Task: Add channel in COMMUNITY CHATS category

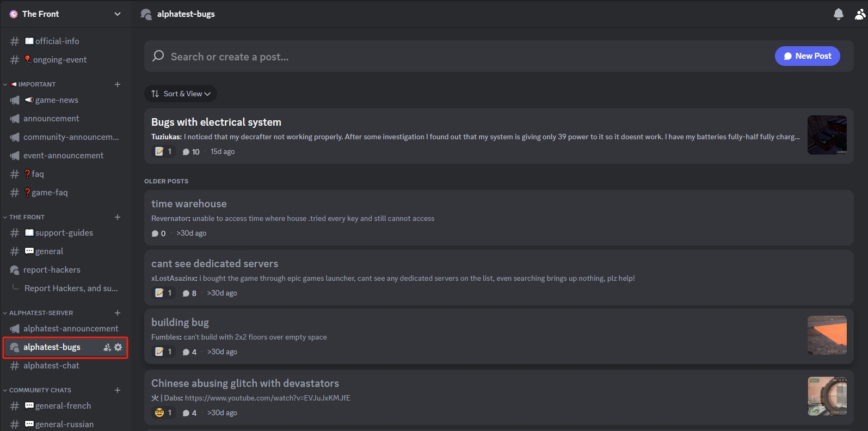Action: [x=118, y=390]
